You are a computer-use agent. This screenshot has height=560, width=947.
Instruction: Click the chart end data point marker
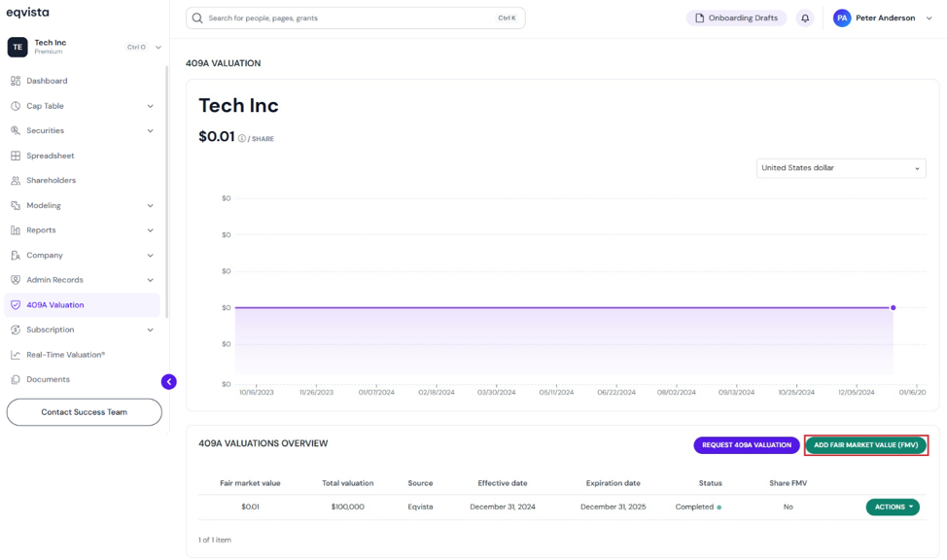(x=894, y=308)
